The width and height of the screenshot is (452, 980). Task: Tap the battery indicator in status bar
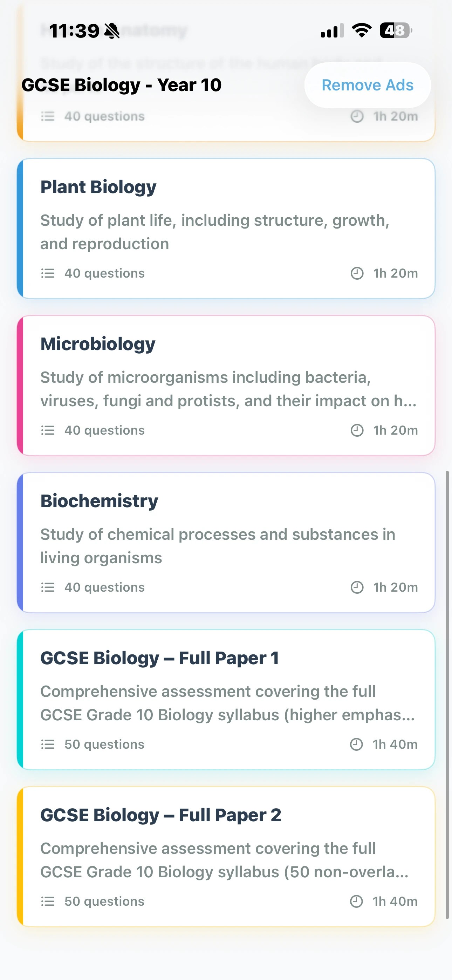coord(395,31)
